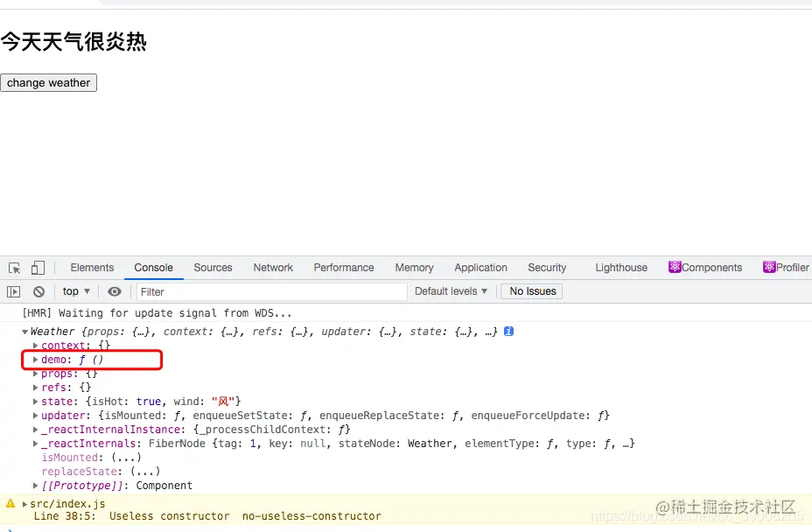This screenshot has height=532, width=812.
Task: Toggle the live expression eye icon
Action: [x=115, y=291]
